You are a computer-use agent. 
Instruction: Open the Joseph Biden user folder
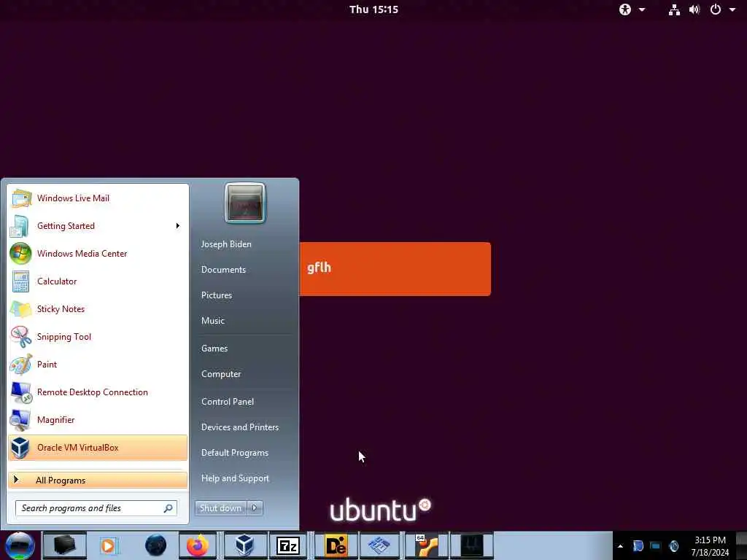point(226,244)
